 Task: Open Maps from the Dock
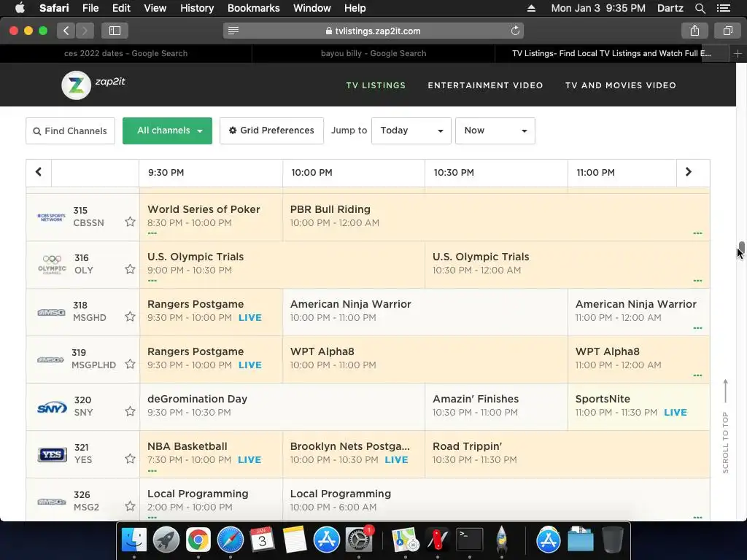click(406, 540)
